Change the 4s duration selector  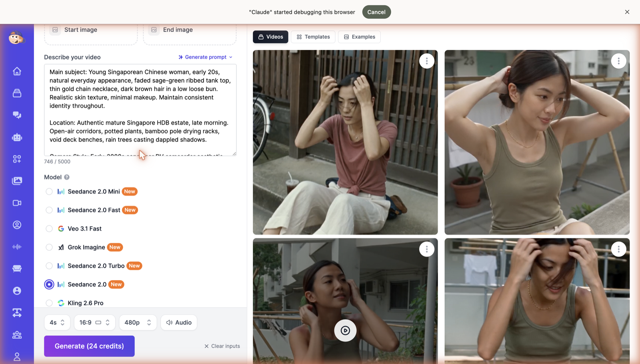57,322
